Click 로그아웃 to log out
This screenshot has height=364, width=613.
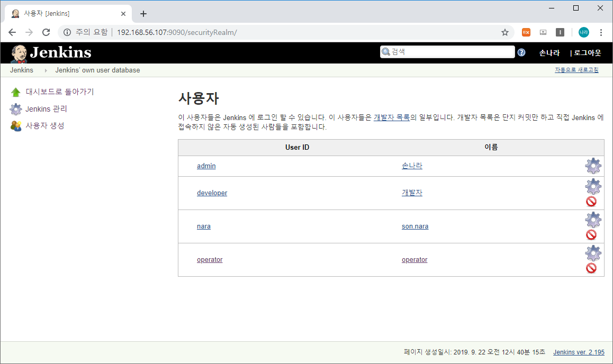[x=587, y=53]
